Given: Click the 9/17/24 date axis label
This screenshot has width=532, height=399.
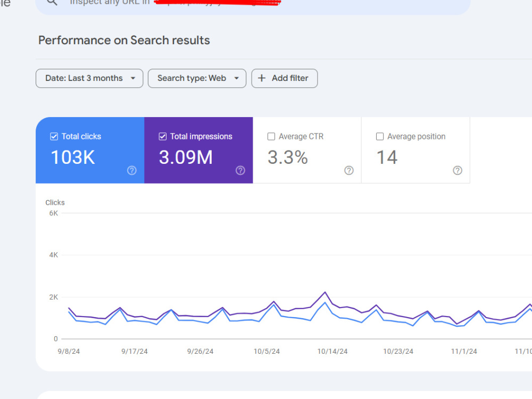Looking at the screenshot, I should (x=135, y=352).
